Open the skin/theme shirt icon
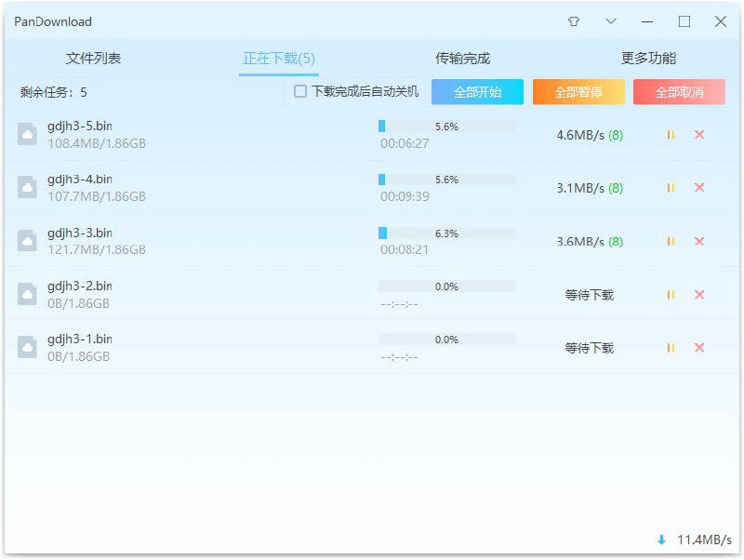 coord(574,21)
